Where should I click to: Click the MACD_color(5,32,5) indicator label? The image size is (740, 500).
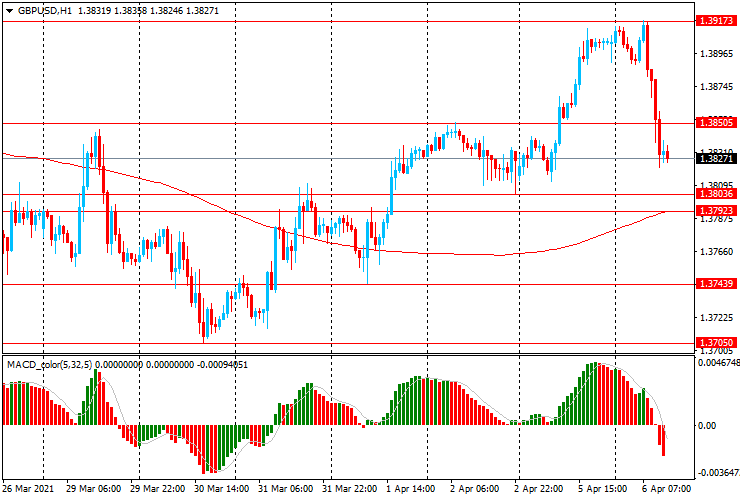(x=50, y=364)
